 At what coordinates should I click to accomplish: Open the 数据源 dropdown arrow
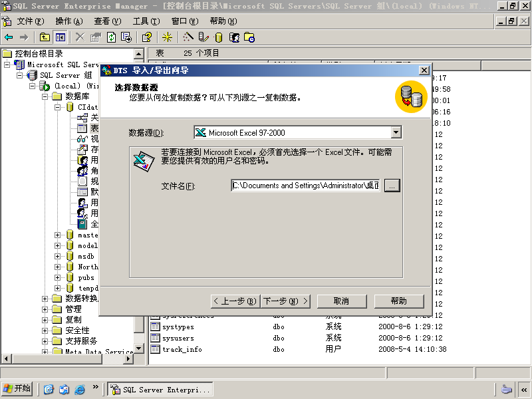(x=396, y=132)
